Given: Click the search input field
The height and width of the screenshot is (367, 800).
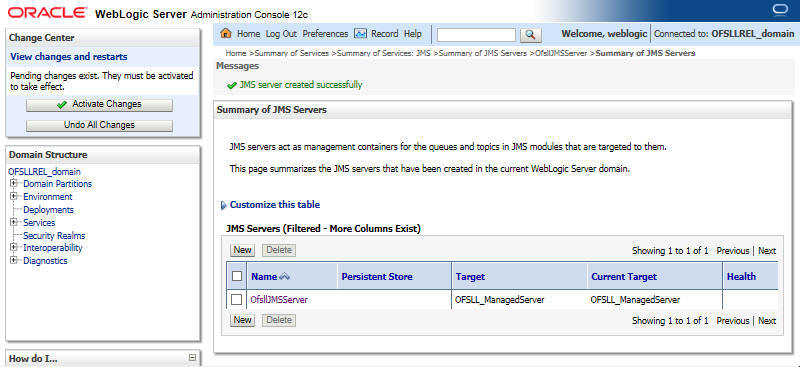Looking at the screenshot, I should (477, 35).
